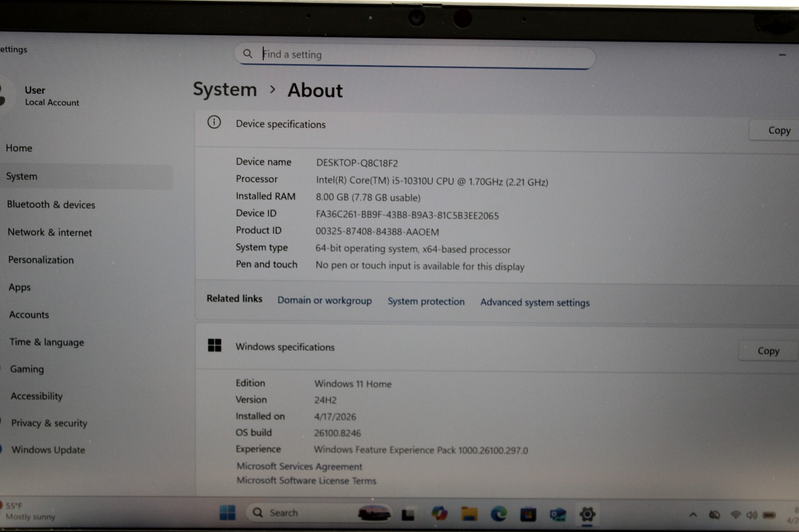This screenshot has height=532, width=799.
Task: Minimize the Settings window
Action: tap(782, 55)
